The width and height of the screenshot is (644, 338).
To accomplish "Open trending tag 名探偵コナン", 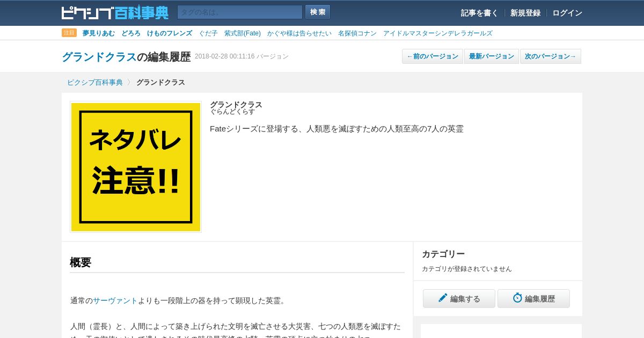I will [357, 33].
